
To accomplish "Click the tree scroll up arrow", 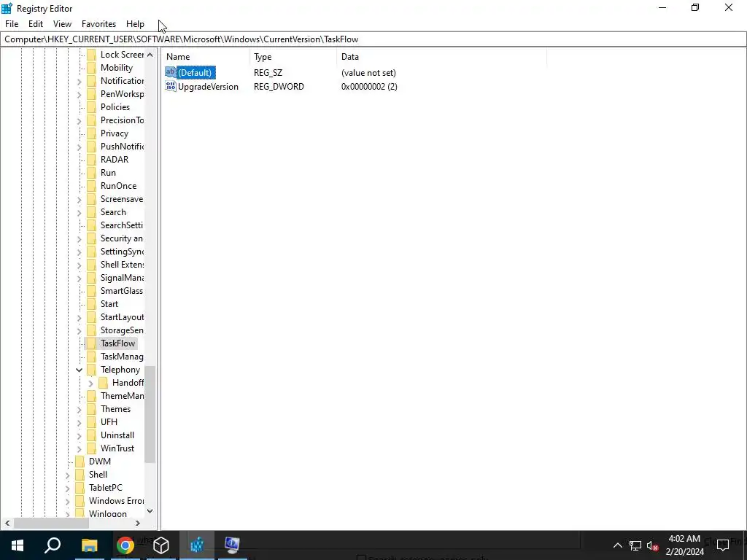I will click(x=150, y=55).
